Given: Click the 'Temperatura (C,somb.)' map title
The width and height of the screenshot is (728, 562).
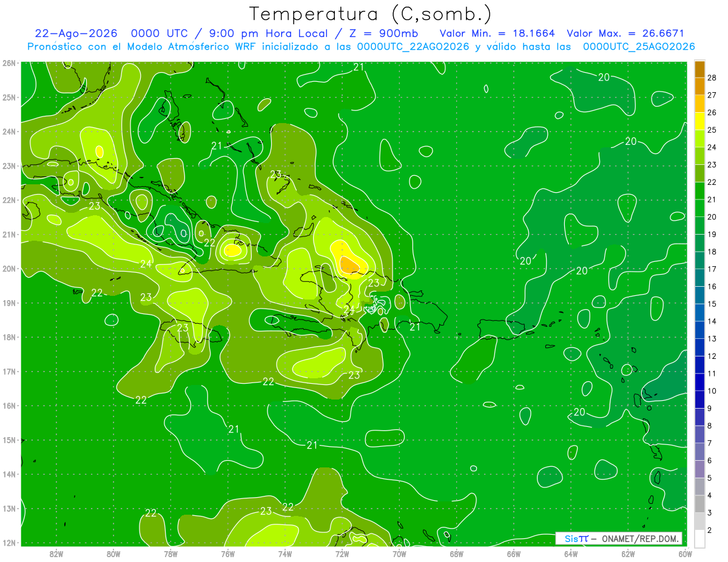Looking at the screenshot, I should pyautogui.click(x=371, y=14).
